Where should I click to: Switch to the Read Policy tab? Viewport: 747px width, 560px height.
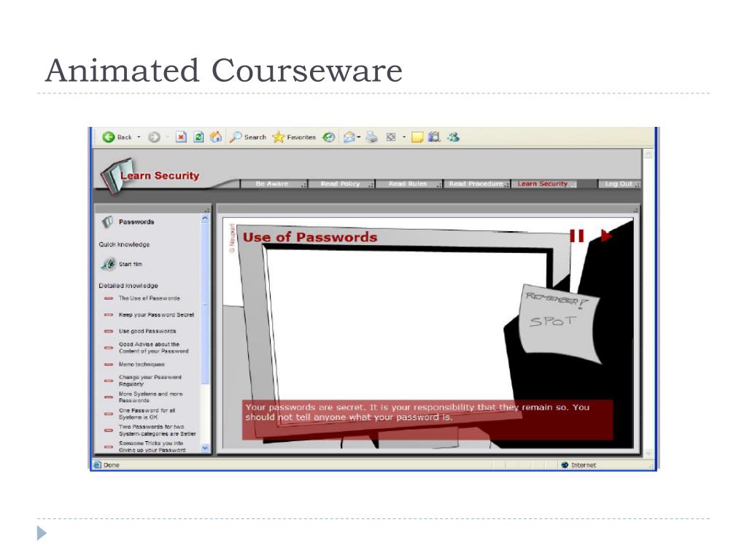tap(341, 184)
